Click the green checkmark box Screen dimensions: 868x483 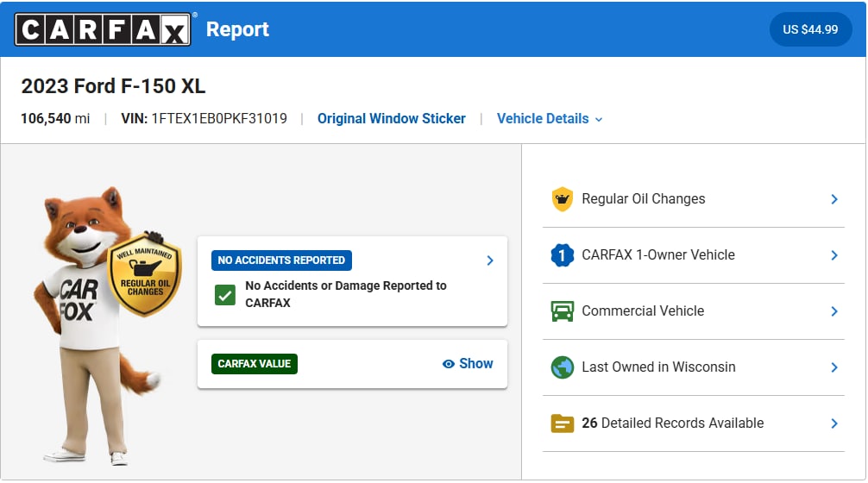(224, 295)
